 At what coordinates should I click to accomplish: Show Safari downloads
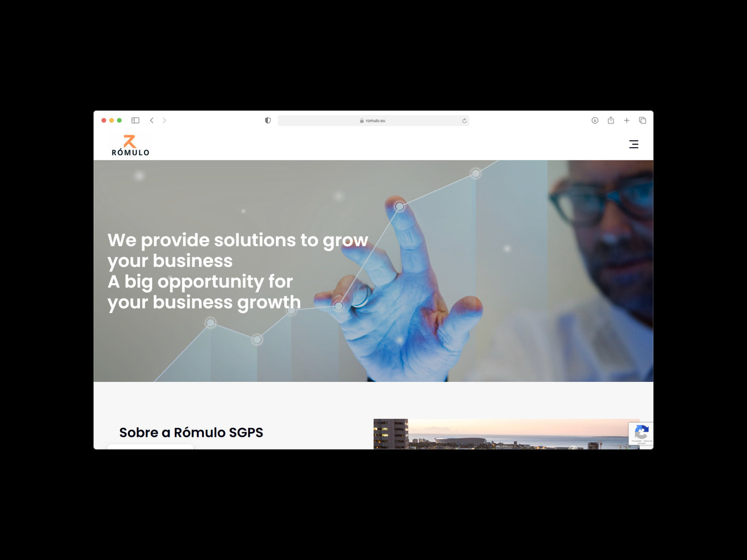[595, 121]
